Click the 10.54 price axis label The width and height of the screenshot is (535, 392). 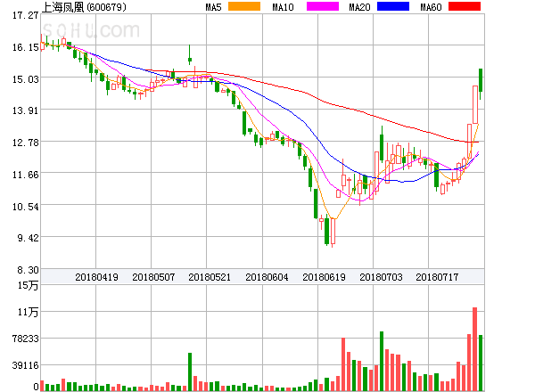(x=26, y=207)
